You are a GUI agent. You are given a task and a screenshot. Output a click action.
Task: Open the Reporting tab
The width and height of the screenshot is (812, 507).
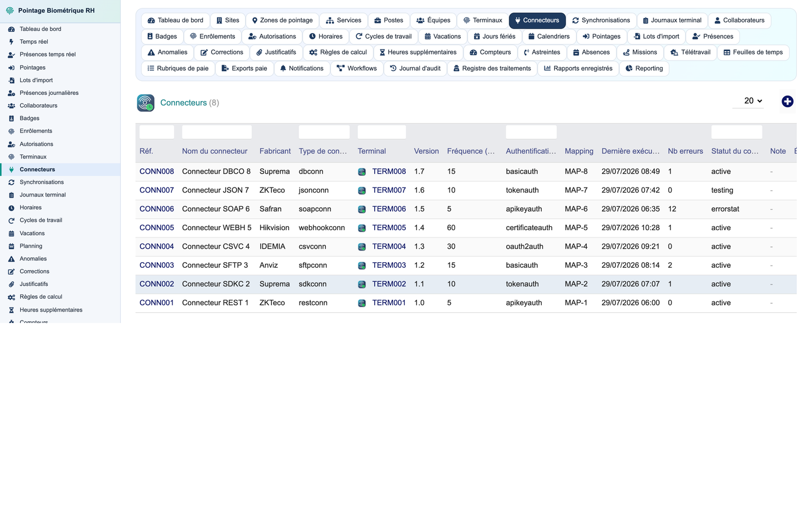pos(644,68)
